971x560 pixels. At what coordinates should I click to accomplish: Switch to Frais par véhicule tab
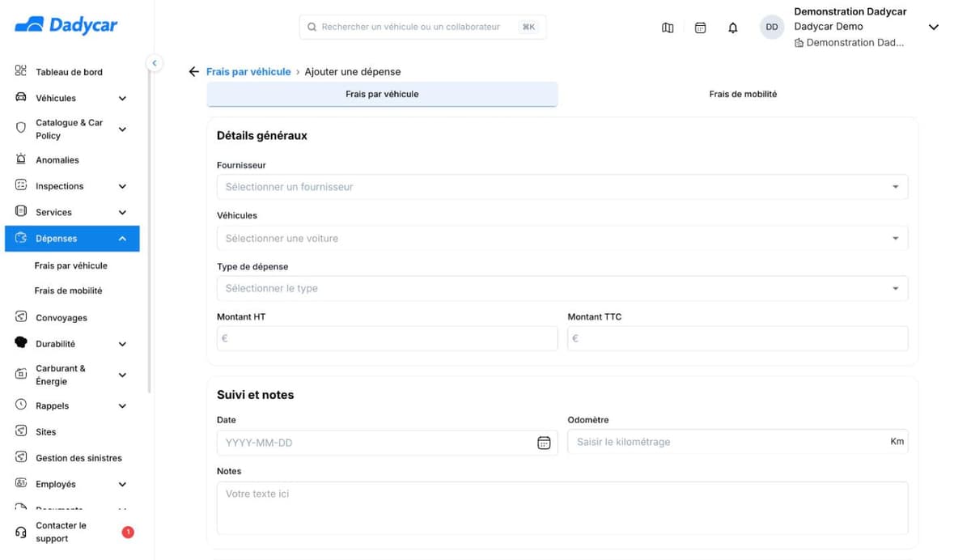(382, 94)
